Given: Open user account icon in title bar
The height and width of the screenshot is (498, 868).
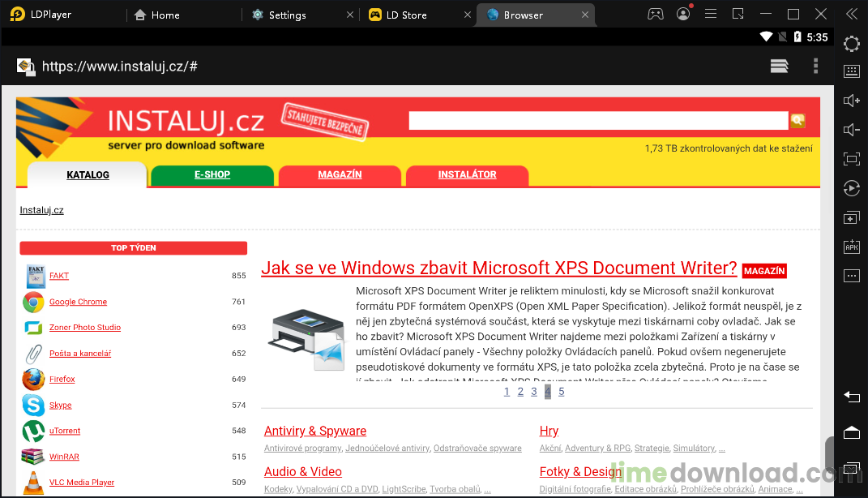Looking at the screenshot, I should [x=684, y=14].
